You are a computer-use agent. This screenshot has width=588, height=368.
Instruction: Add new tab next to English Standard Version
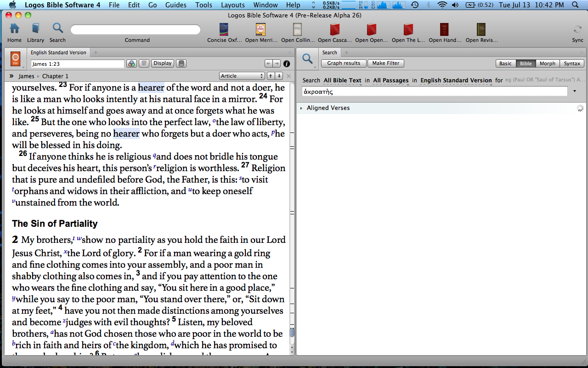96,52
